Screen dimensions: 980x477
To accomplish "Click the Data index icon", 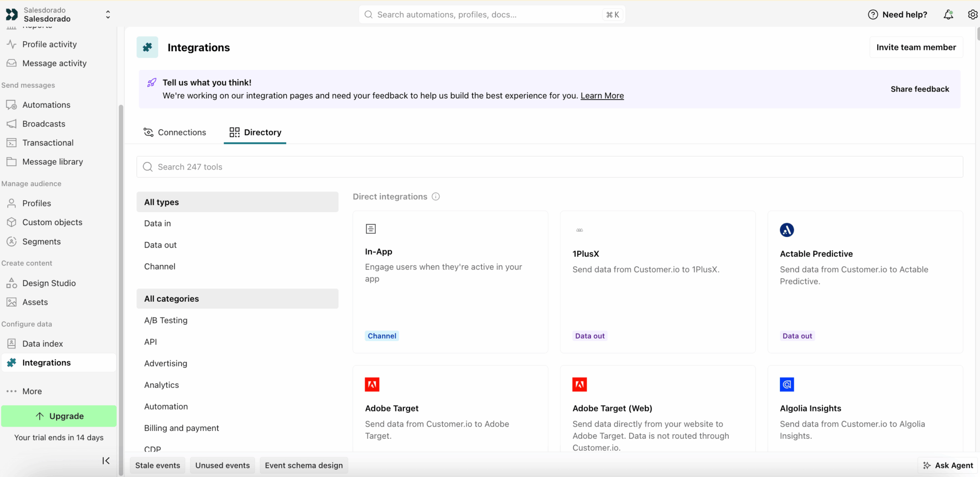I will [x=11, y=343].
